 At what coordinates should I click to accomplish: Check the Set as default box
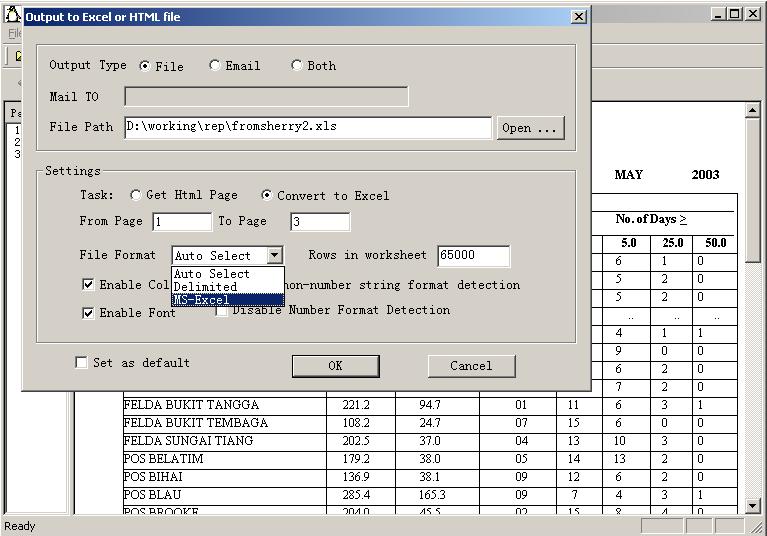(81, 362)
